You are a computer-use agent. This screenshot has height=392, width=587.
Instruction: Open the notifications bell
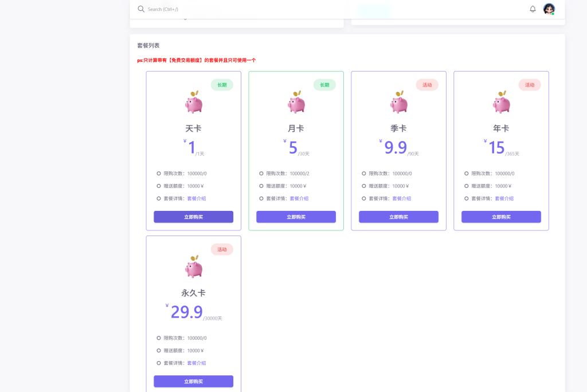tap(533, 9)
